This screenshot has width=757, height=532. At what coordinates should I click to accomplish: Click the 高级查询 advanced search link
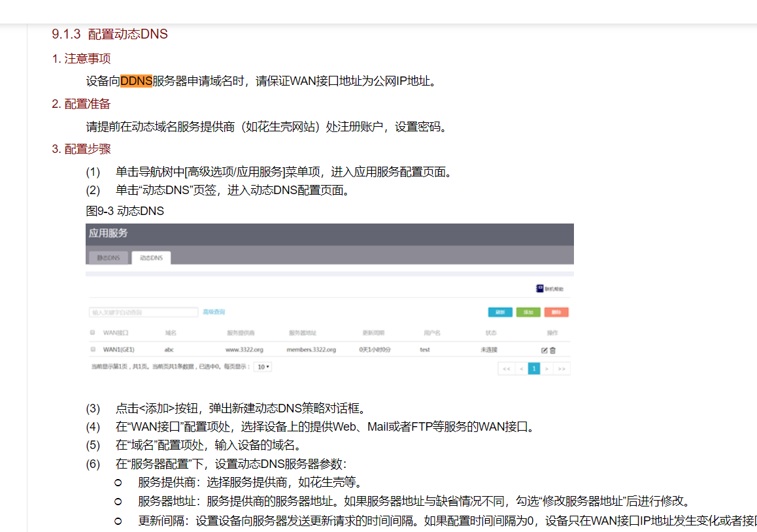click(x=214, y=312)
